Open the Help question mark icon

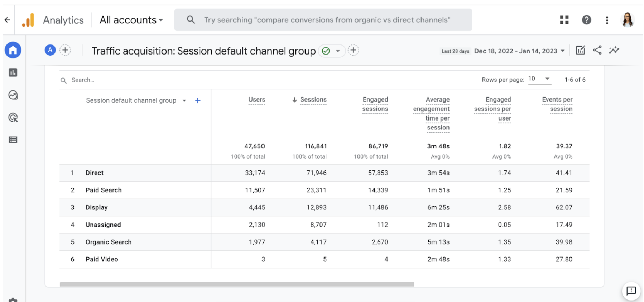point(586,20)
